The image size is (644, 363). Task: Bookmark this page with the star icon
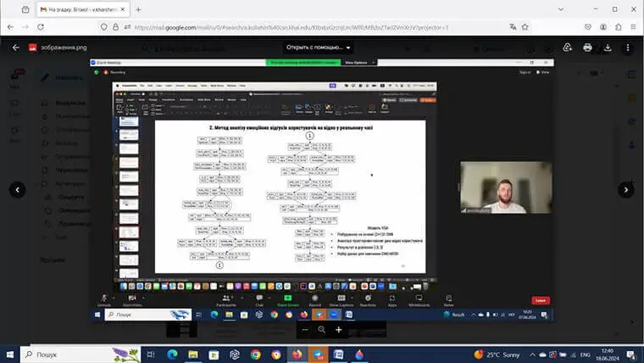(525, 27)
